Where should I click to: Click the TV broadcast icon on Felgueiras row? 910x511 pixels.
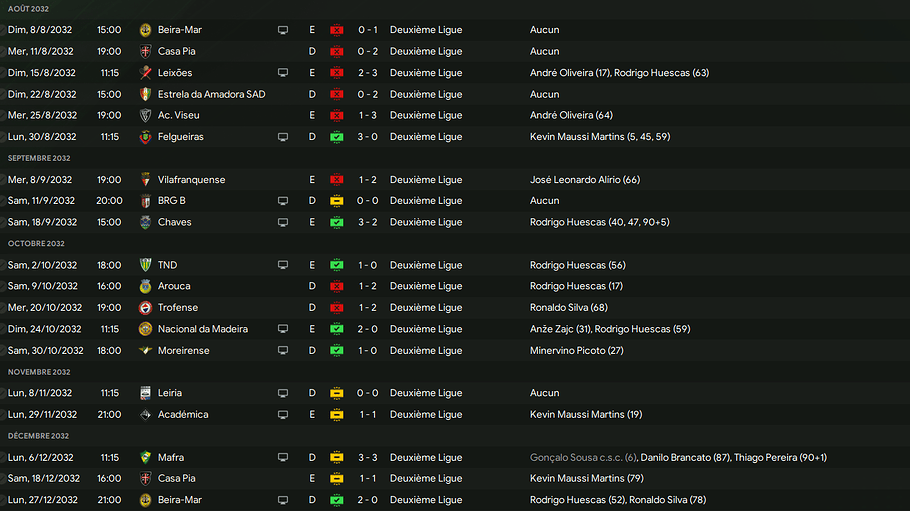[x=283, y=137]
